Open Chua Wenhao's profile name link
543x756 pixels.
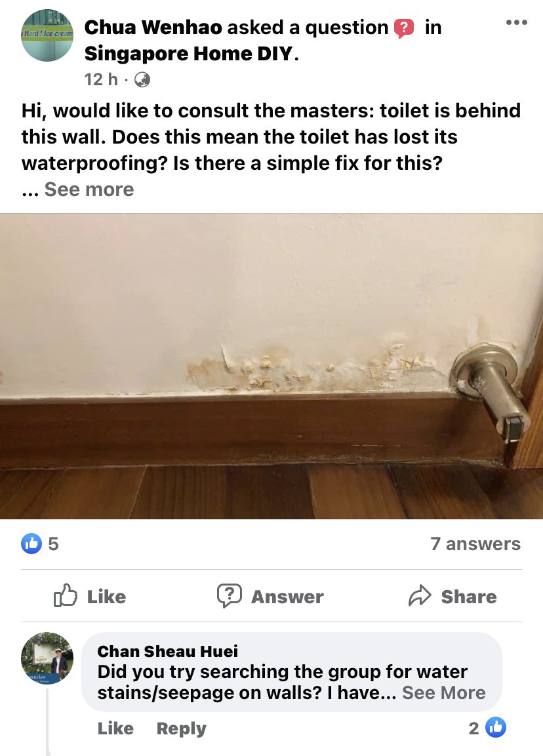[x=153, y=28]
